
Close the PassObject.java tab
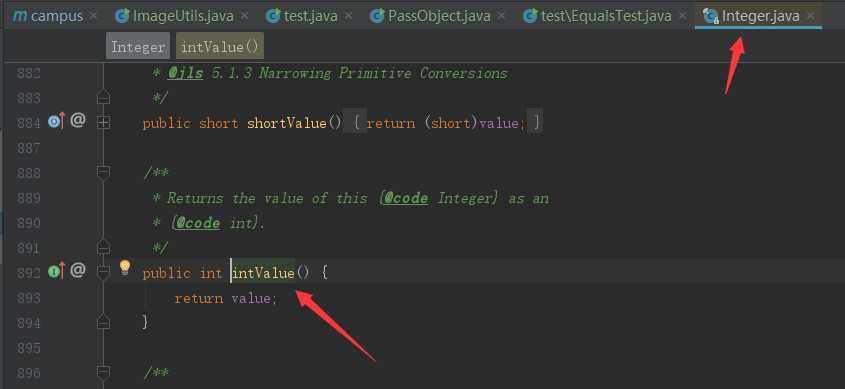coord(502,16)
